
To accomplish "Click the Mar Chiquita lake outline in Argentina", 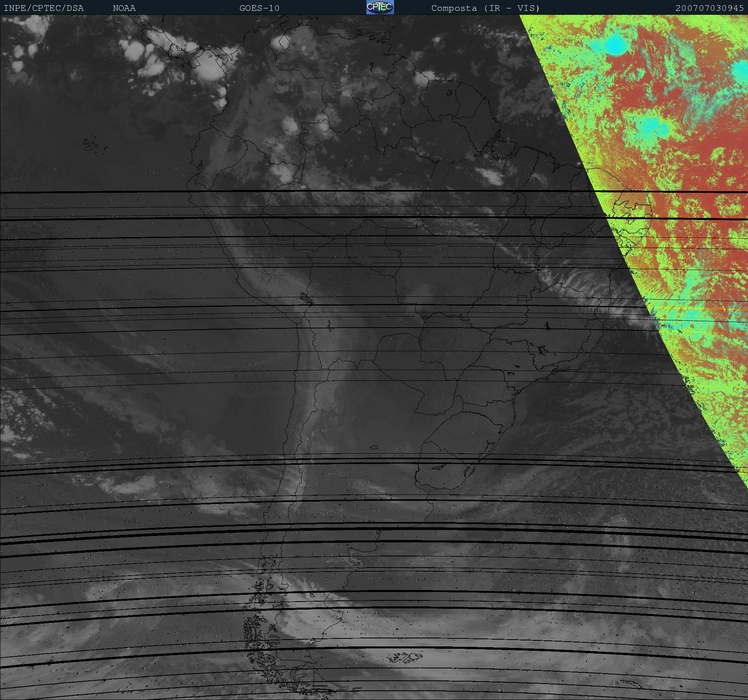I will (374, 448).
